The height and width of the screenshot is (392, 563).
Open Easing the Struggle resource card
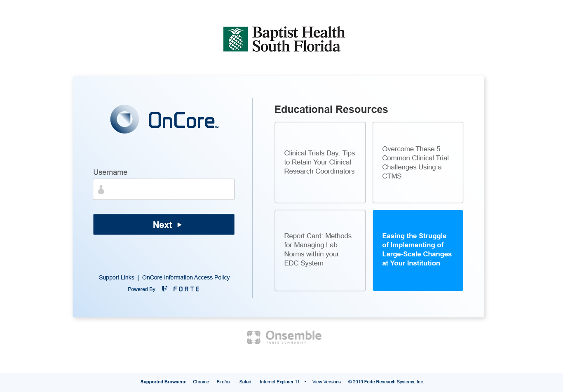tap(418, 251)
